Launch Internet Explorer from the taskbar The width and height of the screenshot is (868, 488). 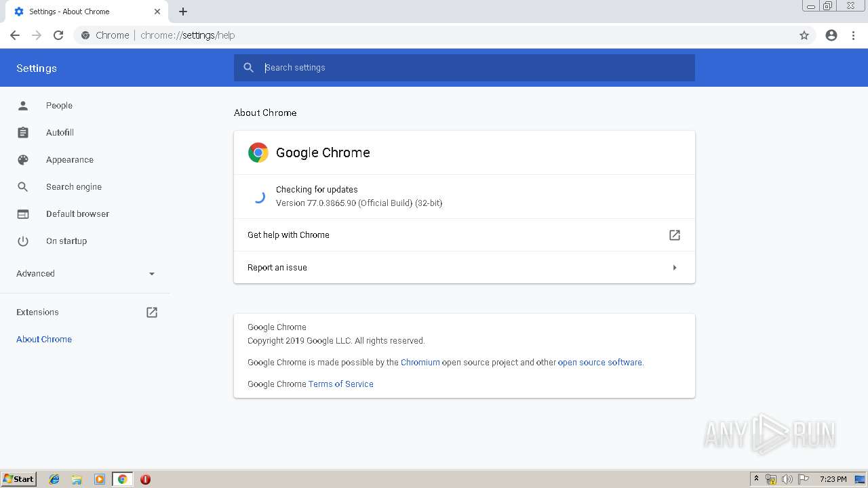[x=54, y=479]
